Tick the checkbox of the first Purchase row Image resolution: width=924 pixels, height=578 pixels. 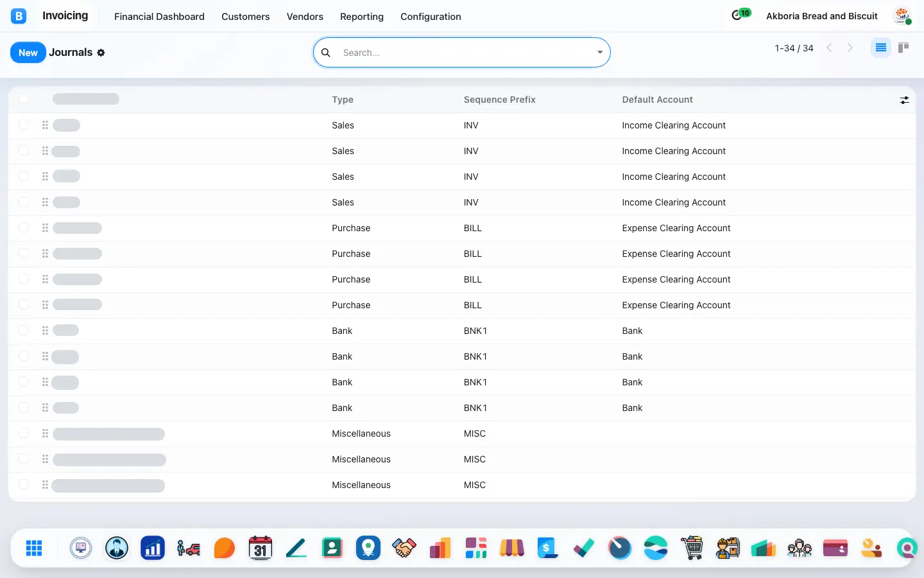tap(24, 228)
